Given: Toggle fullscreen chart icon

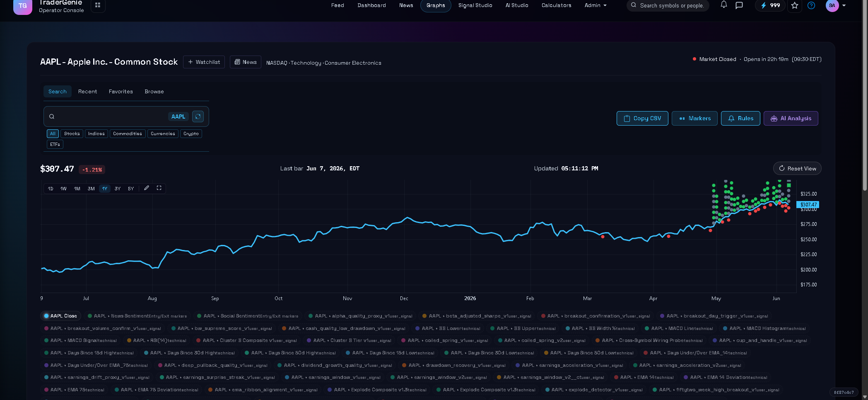Looking at the screenshot, I should 159,188.
